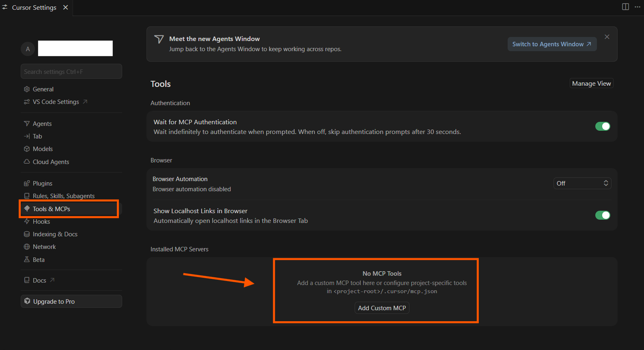
Task: Click the 'Browser automation disabled' text
Action: click(192, 189)
